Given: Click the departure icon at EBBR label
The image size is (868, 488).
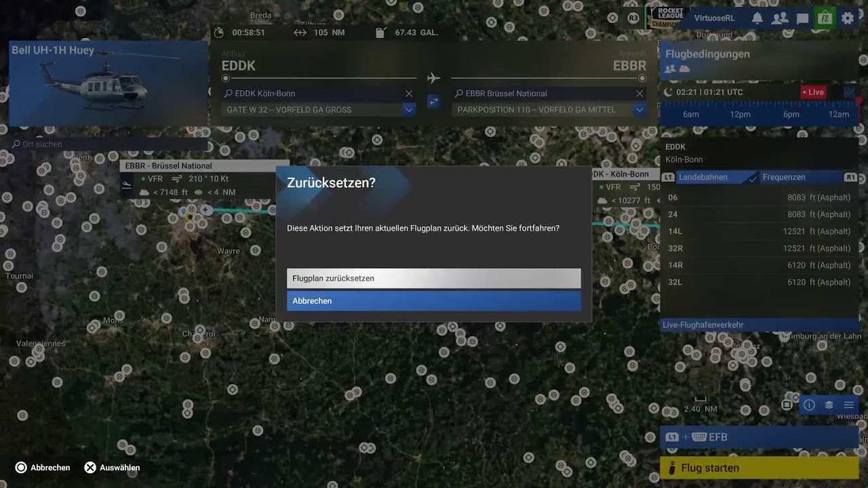Looking at the screenshot, I should click(126, 185).
